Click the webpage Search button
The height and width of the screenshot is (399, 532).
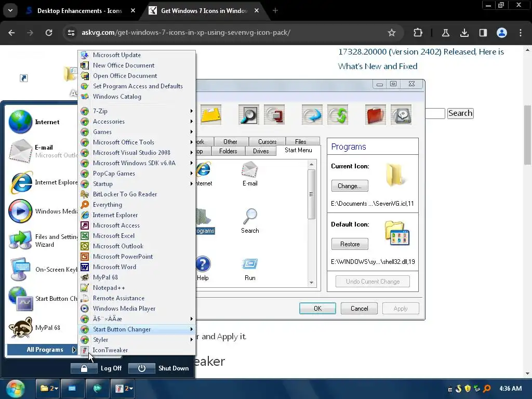pos(460,113)
